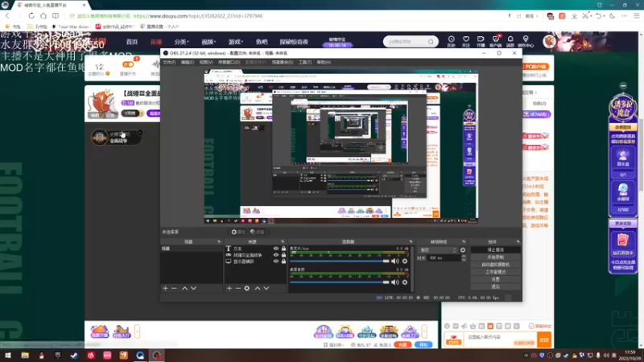Screen dimensions: 644x362
Task: Click the orange send button in chat
Action: pos(544,339)
